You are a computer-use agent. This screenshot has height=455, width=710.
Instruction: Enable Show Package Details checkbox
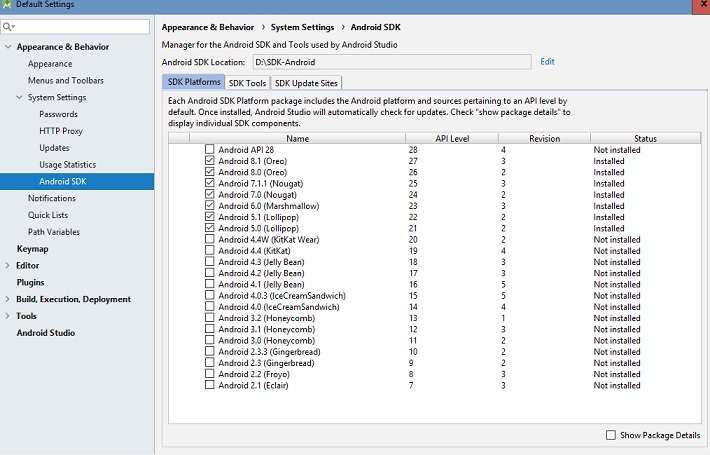[612, 435]
